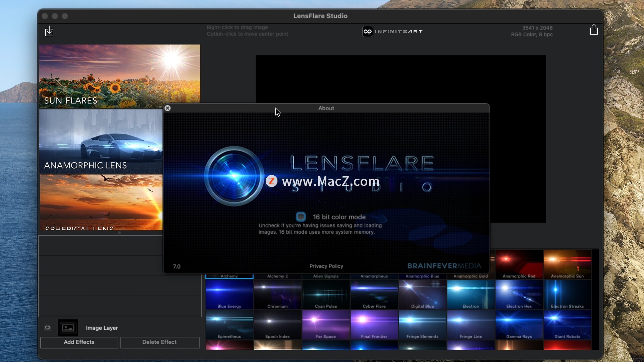The height and width of the screenshot is (362, 644).
Task: Click the Delete Effect button
Action: (x=160, y=342)
